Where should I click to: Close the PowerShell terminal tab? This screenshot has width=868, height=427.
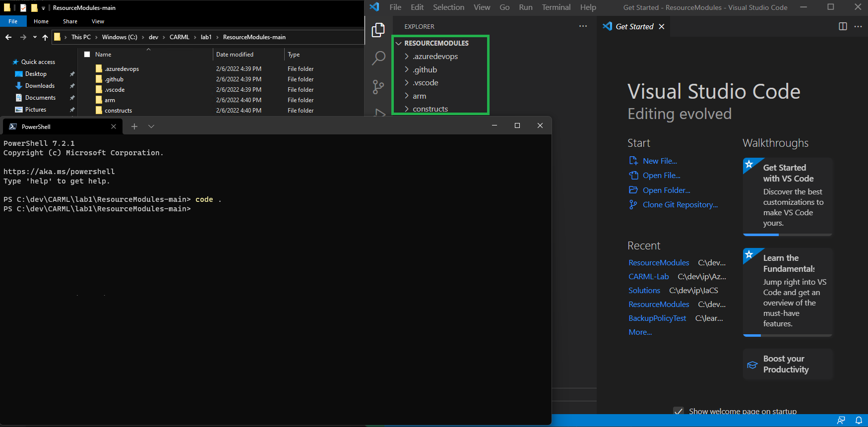[114, 126]
